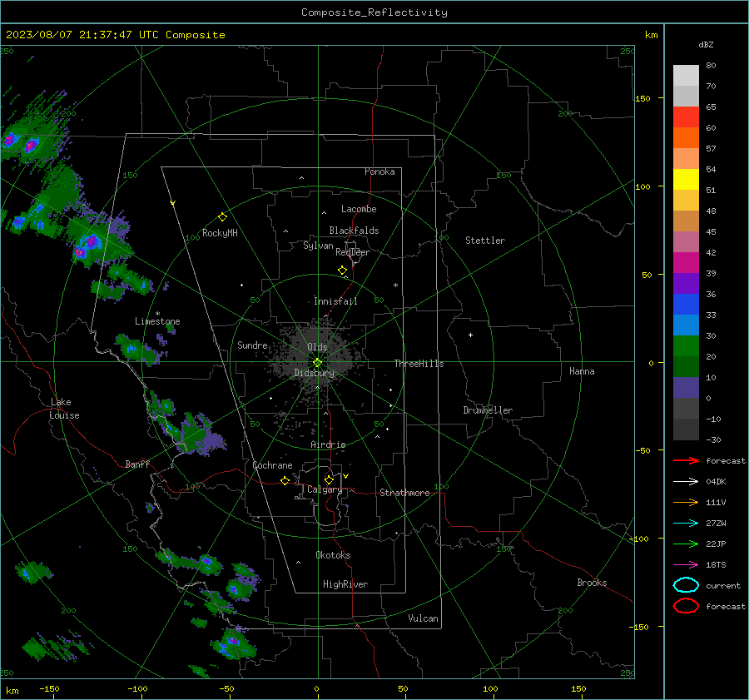
Task: Click the yellow radar center diamond at Olds
Action: (318, 363)
